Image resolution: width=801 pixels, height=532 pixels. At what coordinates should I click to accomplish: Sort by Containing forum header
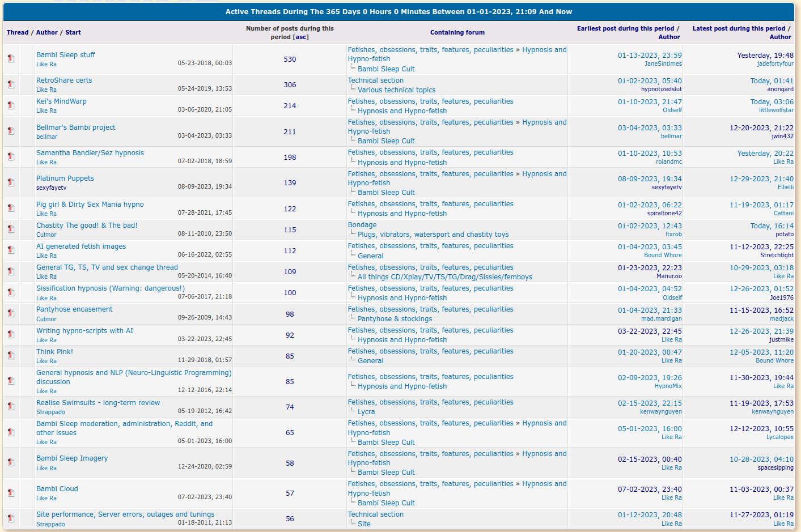(x=457, y=33)
